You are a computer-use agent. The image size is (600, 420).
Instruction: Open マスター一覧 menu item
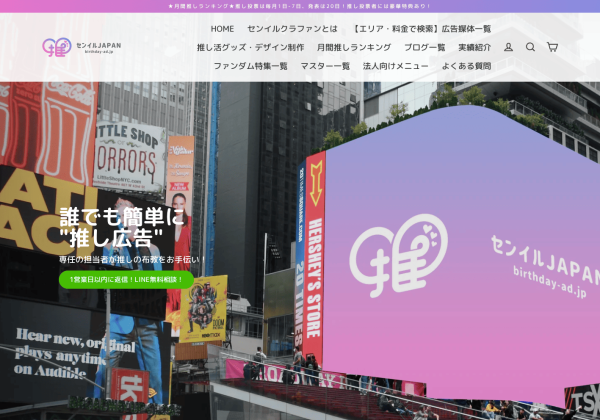tap(325, 66)
